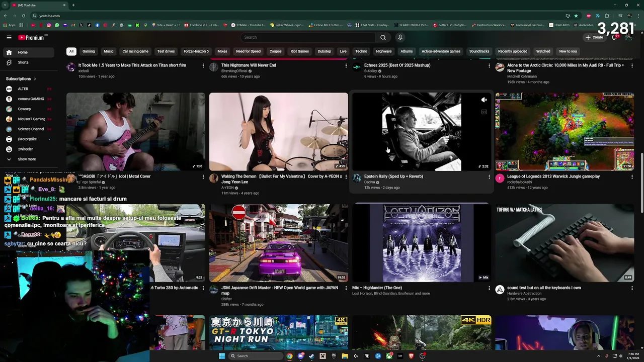Open Hardware Abstraction channel avatar
Image resolution: width=644 pixels, height=362 pixels.
[x=500, y=290]
